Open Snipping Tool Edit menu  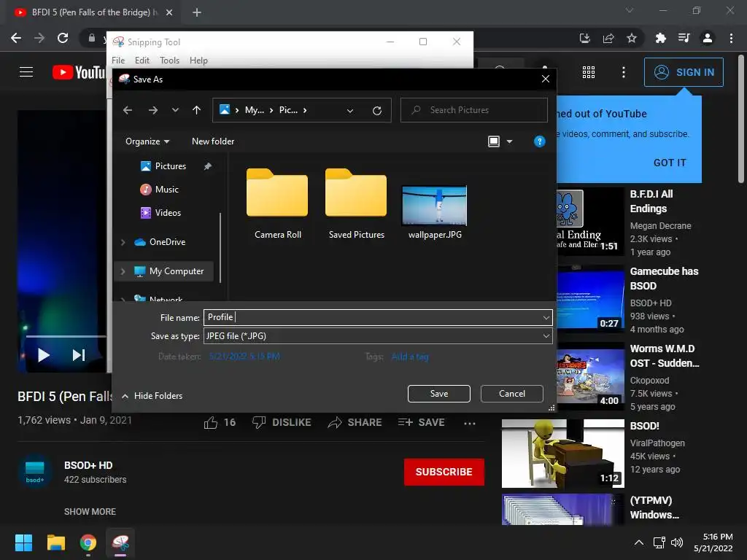click(142, 61)
